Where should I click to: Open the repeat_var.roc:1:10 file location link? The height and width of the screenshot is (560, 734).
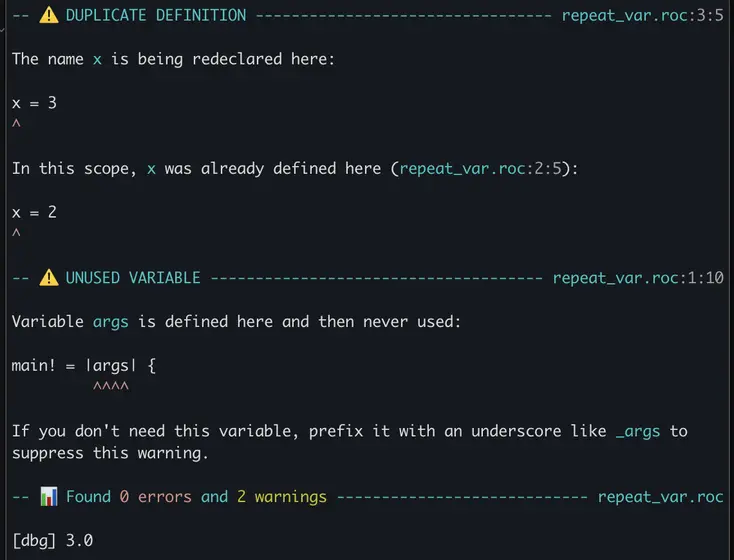coord(638,278)
